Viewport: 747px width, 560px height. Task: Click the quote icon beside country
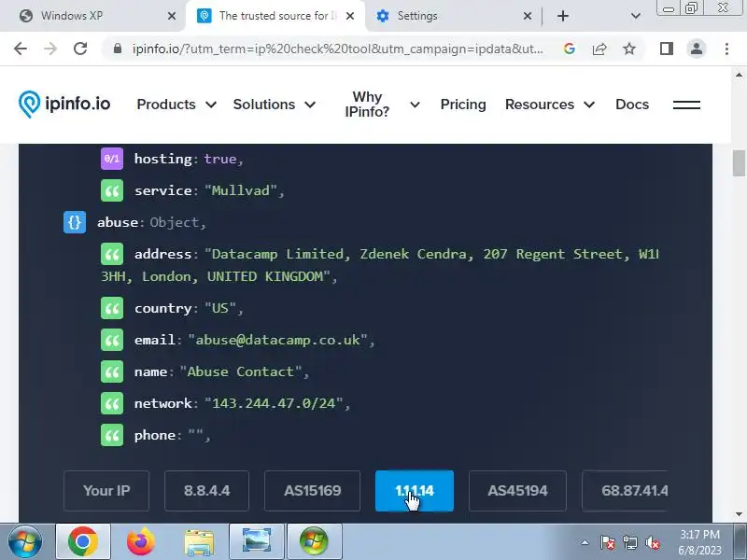point(112,308)
